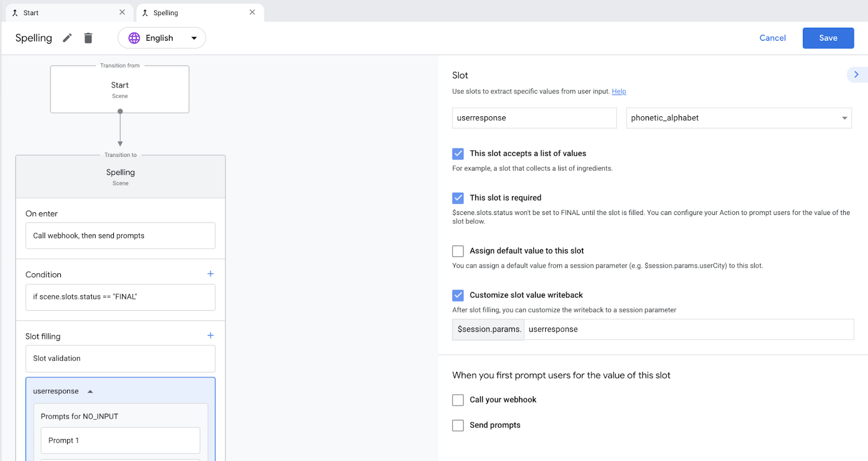
Task: Uncheck This slot accepts a list of values
Action: click(458, 154)
